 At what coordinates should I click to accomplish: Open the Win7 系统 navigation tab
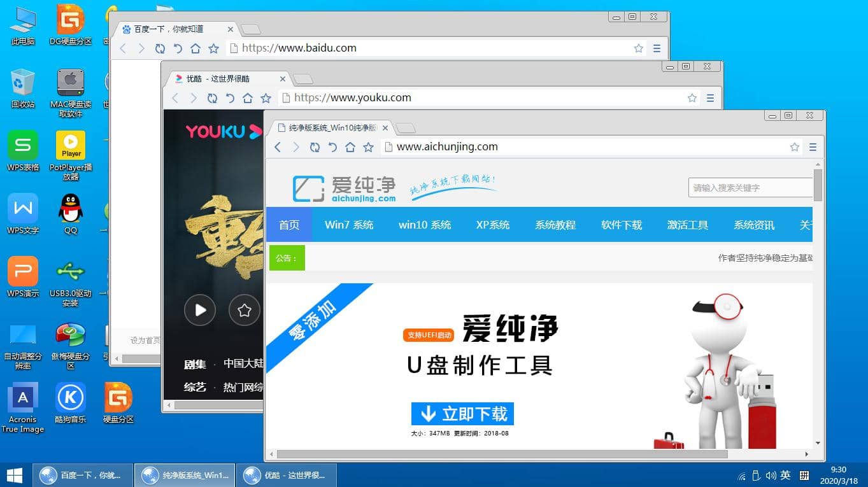349,225
